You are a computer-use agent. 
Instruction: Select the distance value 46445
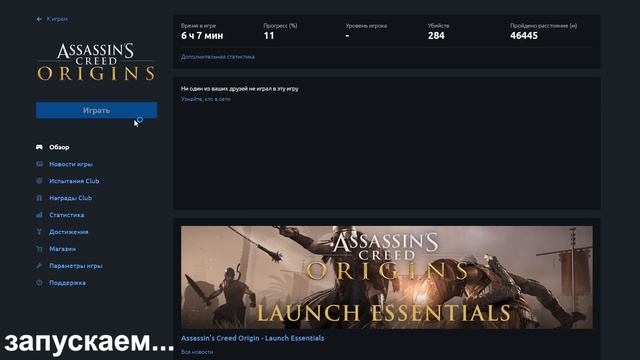click(524, 36)
